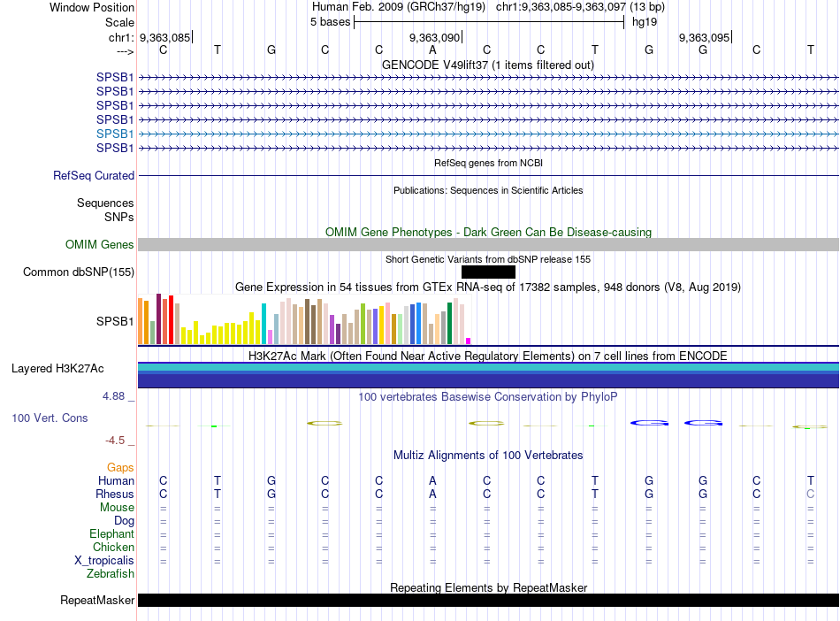Click the GTEx Gene Expression track title

point(488,287)
